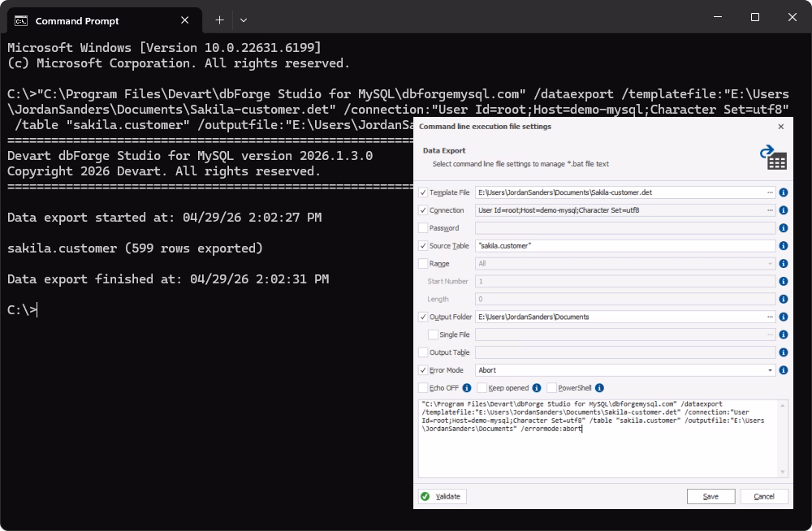Click the info icon beside Template File

[x=783, y=192]
